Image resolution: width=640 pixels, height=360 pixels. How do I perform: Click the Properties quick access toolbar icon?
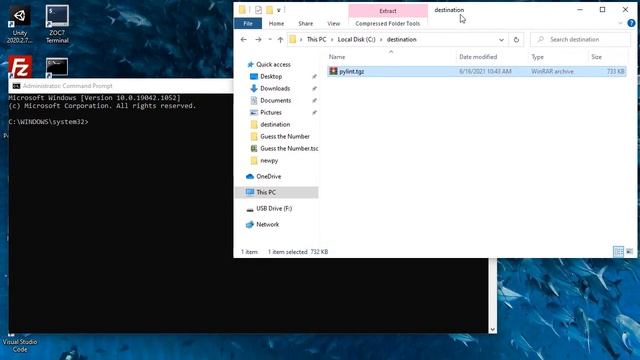[x=258, y=10]
